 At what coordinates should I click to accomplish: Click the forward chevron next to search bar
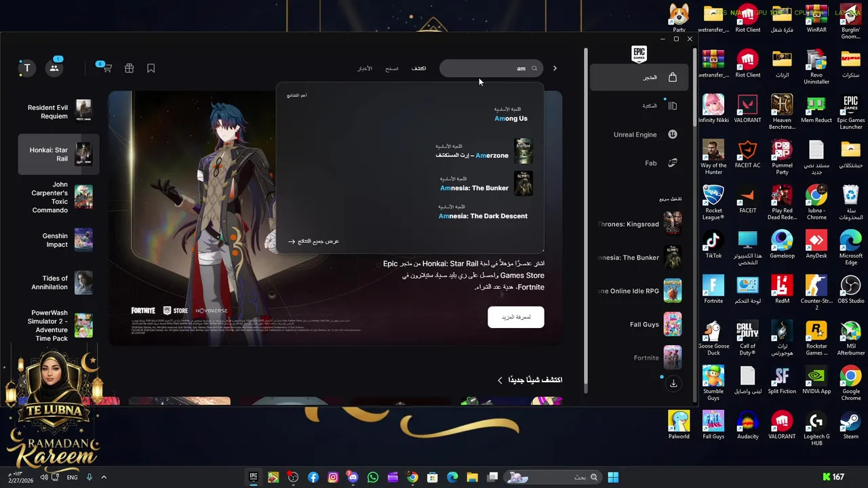pos(555,68)
